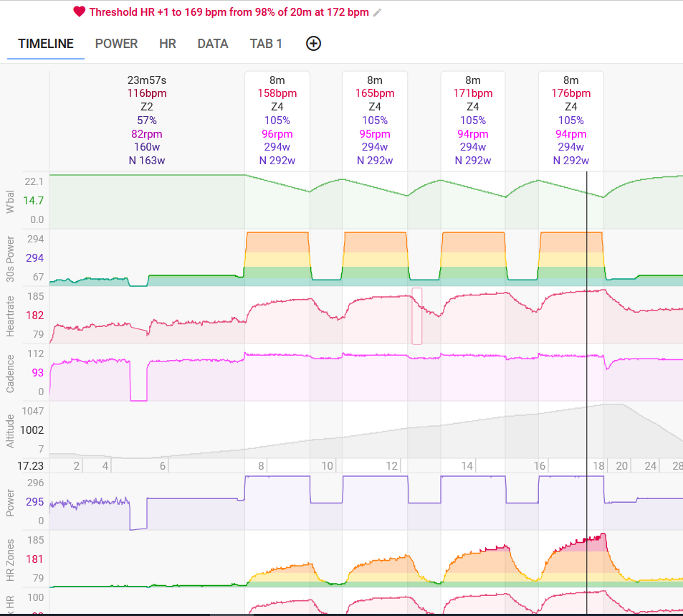683x616 pixels.
Task: Open the HR tab
Action: 168,44
